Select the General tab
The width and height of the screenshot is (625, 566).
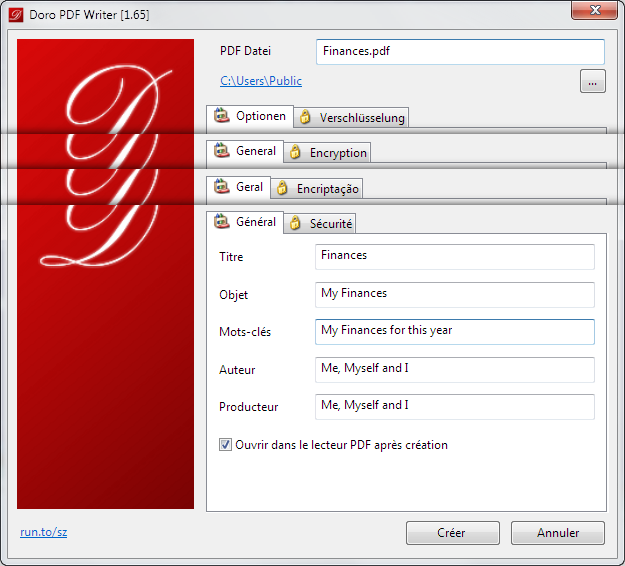tap(245, 151)
